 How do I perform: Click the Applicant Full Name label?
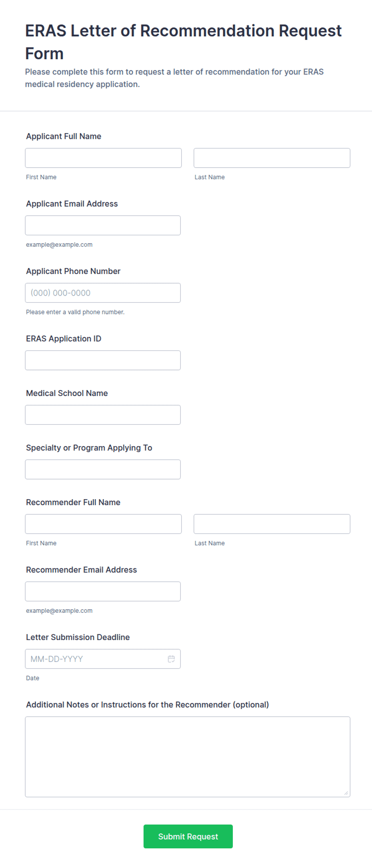[x=64, y=136]
